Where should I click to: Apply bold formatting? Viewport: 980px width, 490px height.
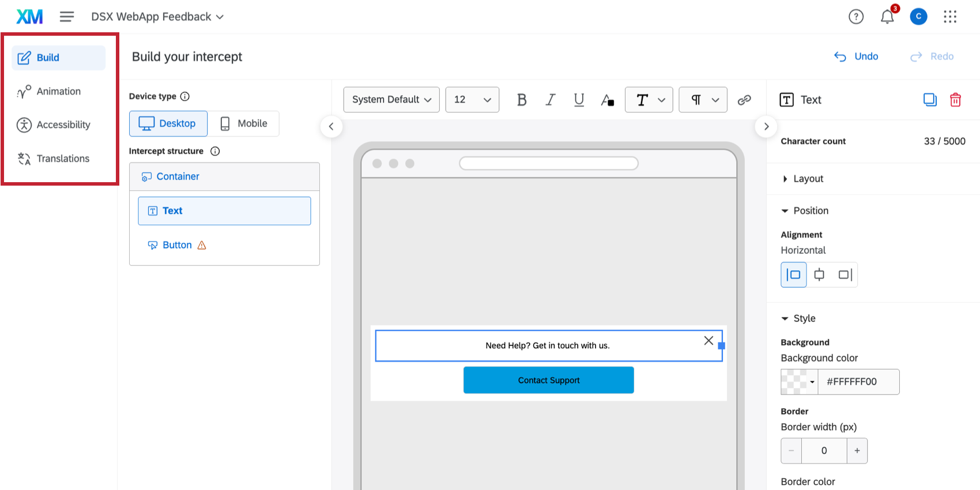522,100
